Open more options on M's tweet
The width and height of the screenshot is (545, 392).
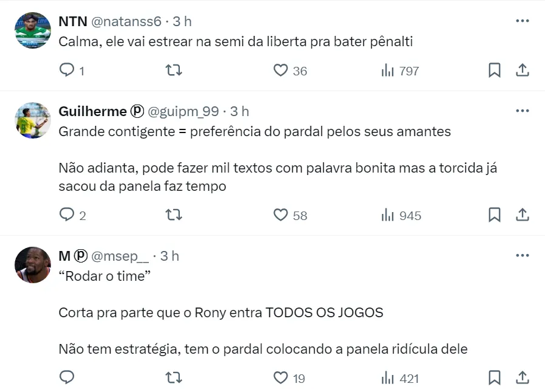[522, 256]
